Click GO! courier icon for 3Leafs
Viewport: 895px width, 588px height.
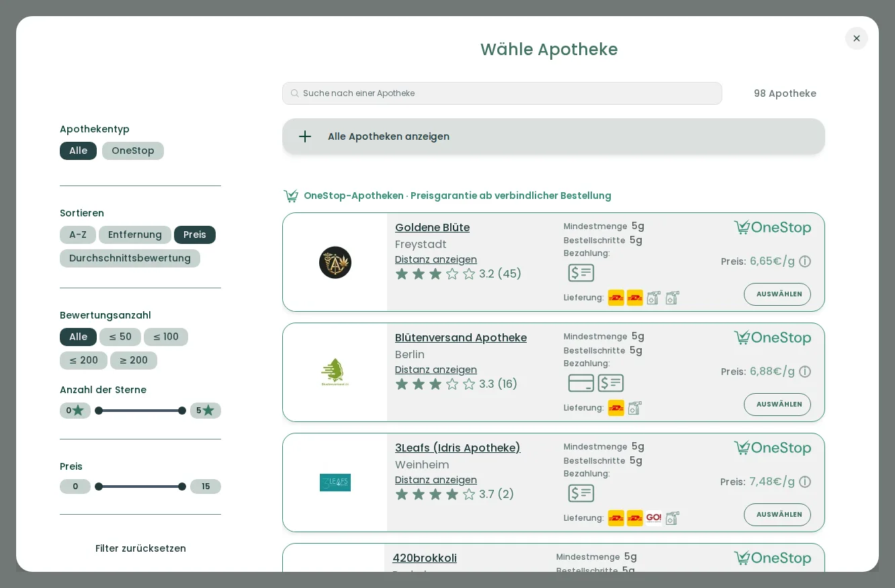click(654, 518)
